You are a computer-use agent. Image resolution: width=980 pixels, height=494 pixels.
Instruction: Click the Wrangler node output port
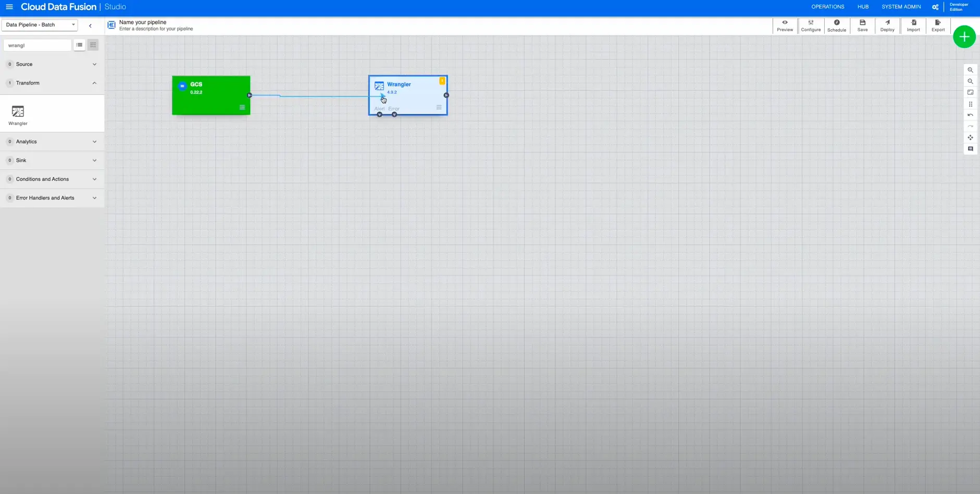tap(446, 95)
